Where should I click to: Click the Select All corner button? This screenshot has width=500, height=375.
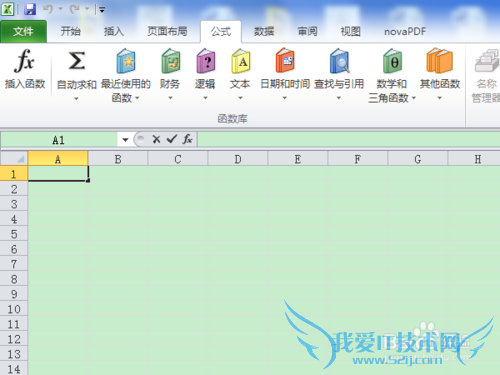pyautogui.click(x=14, y=159)
